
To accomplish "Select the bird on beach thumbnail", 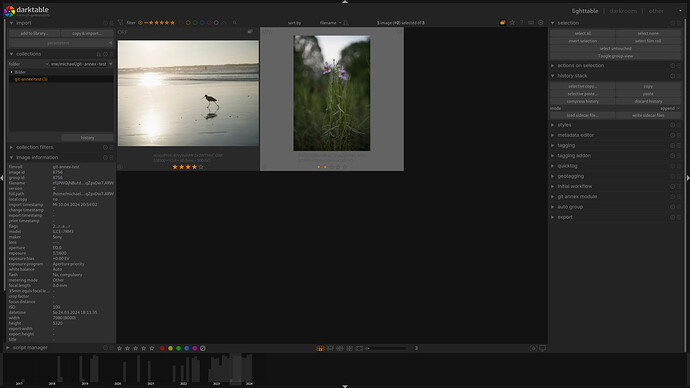I will 188,93.
